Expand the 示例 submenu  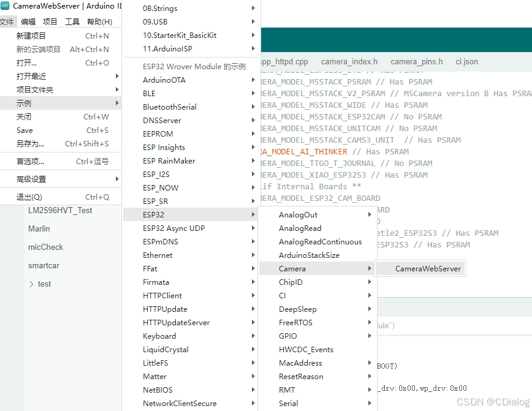pyautogui.click(x=61, y=103)
